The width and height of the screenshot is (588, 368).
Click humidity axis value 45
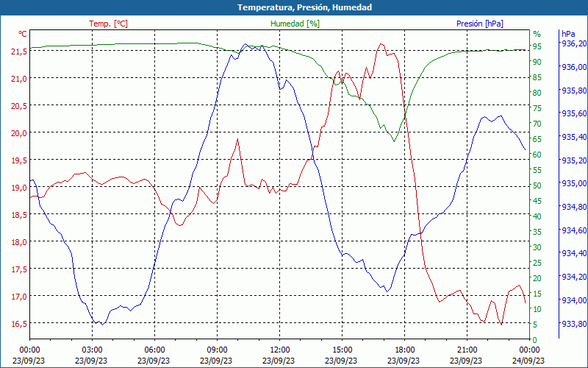(537, 201)
